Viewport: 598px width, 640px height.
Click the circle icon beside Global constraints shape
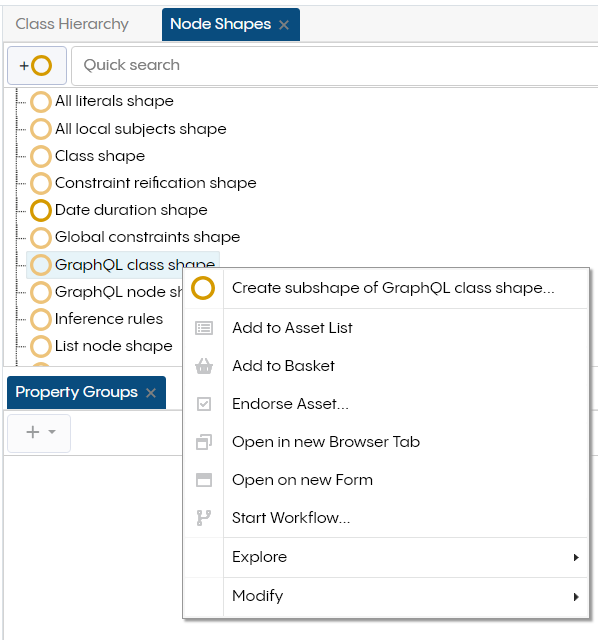point(41,238)
